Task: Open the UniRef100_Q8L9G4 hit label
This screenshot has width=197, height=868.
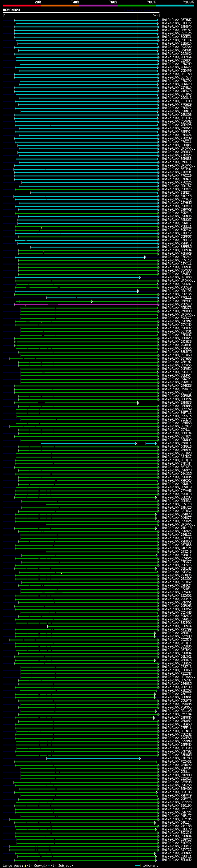Action: tap(176, 57)
